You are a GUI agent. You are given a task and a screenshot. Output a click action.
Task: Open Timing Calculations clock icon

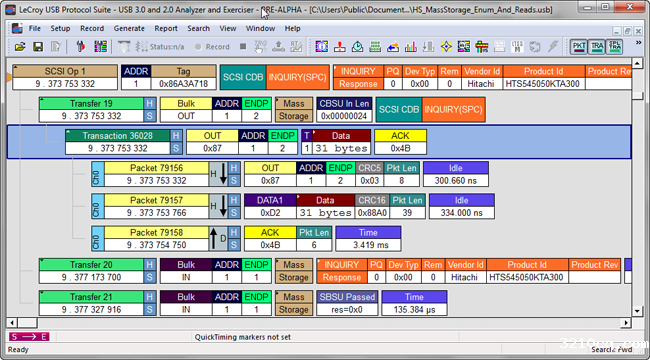pos(357,47)
